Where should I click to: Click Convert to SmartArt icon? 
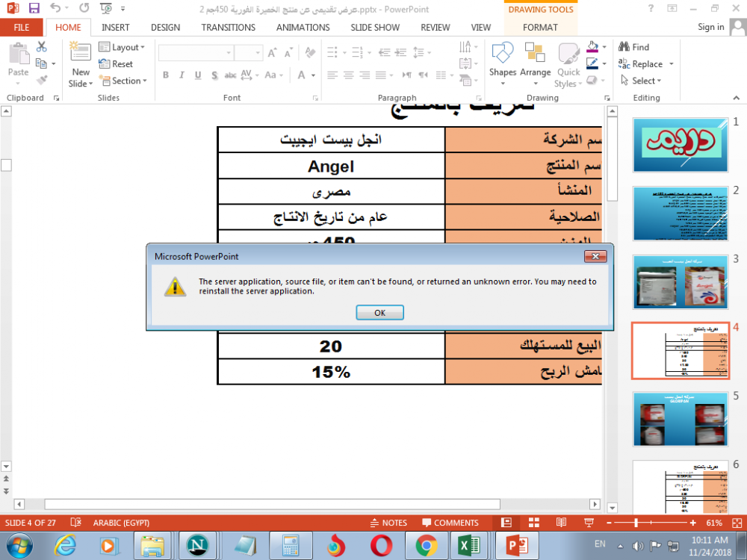click(465, 81)
